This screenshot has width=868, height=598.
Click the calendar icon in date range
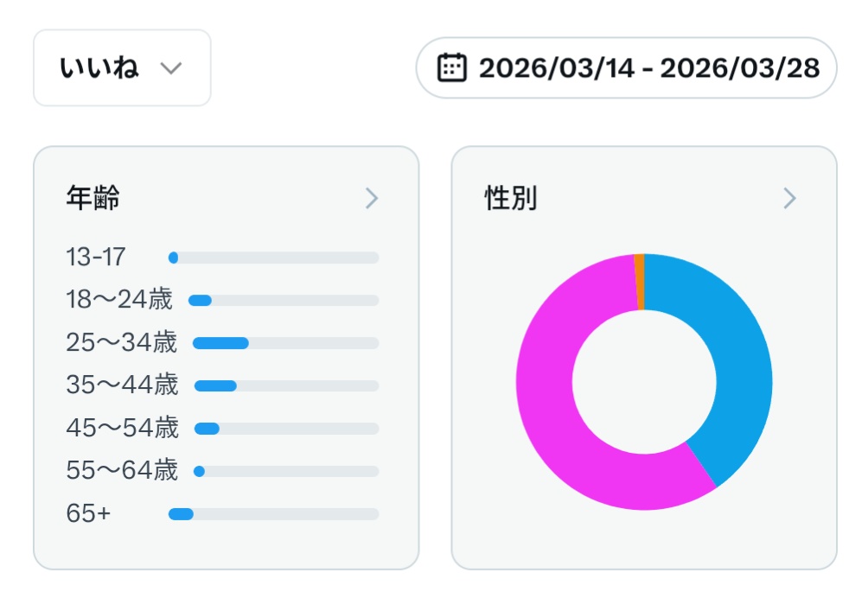pyautogui.click(x=451, y=68)
